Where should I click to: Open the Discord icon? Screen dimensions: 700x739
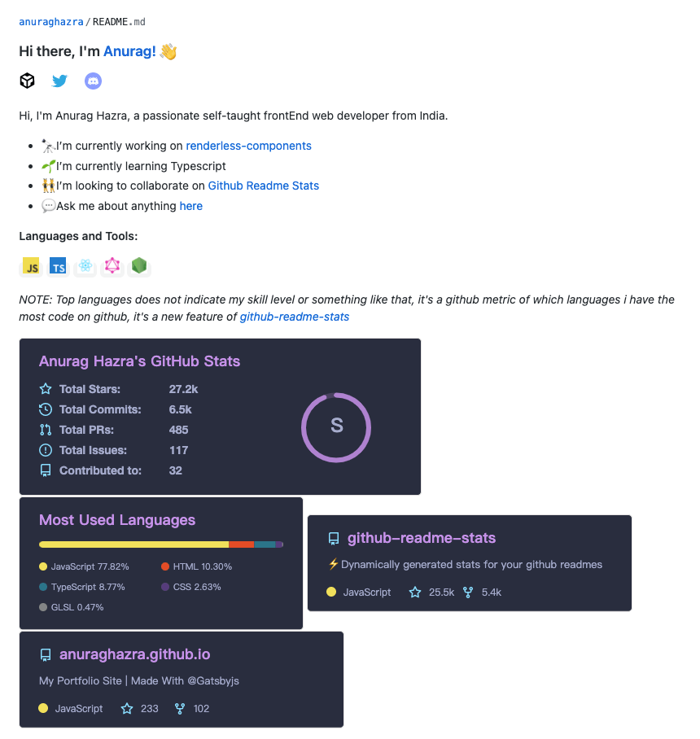pyautogui.click(x=93, y=81)
